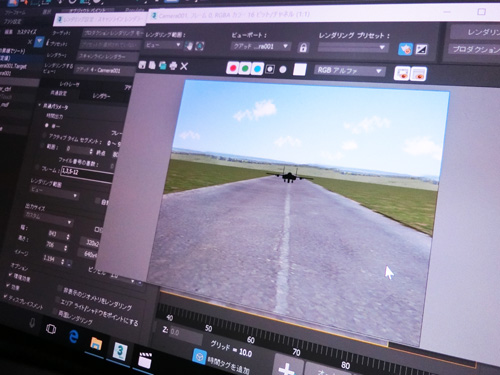The height and width of the screenshot is (375, 500).
Task: Open 3ds Max from the taskbar
Action: coord(120,351)
